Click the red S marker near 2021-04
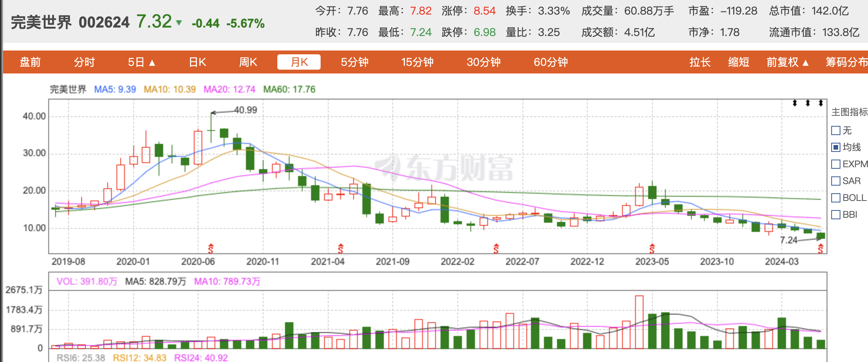The width and height of the screenshot is (868, 362). click(x=341, y=248)
